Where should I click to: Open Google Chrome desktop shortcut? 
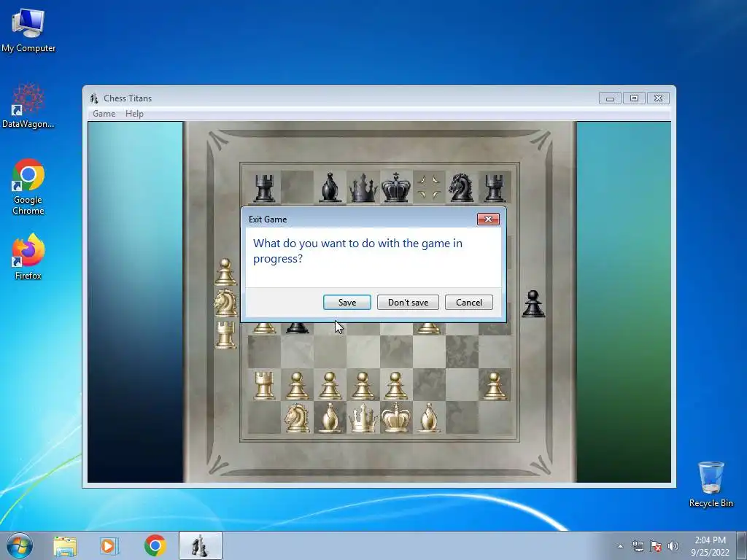[28, 187]
